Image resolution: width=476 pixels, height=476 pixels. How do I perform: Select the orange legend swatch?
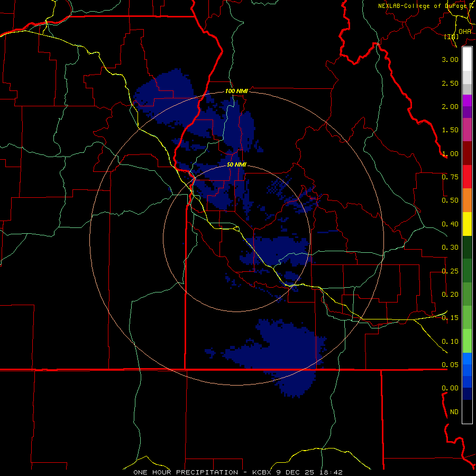pyautogui.click(x=467, y=200)
